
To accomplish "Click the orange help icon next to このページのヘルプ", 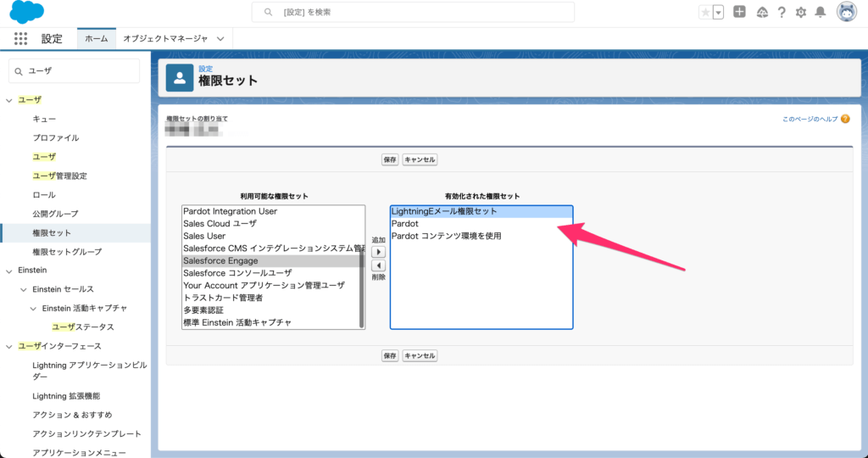I will click(x=845, y=119).
